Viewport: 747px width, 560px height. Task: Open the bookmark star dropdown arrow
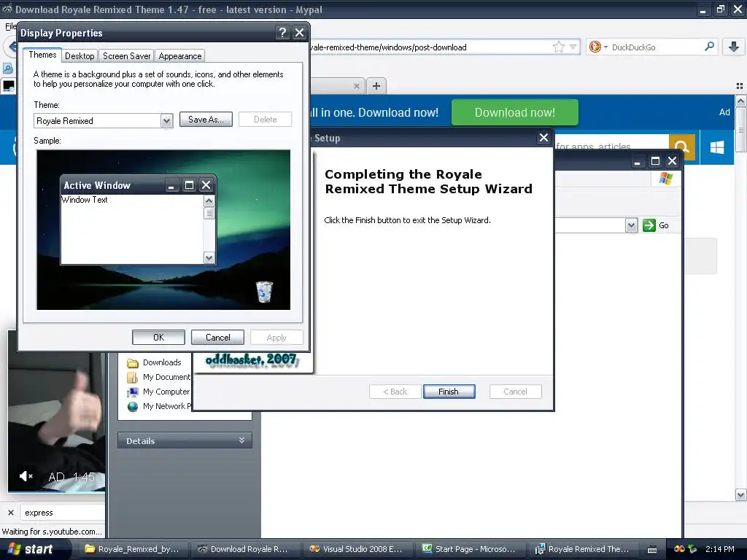(x=573, y=47)
